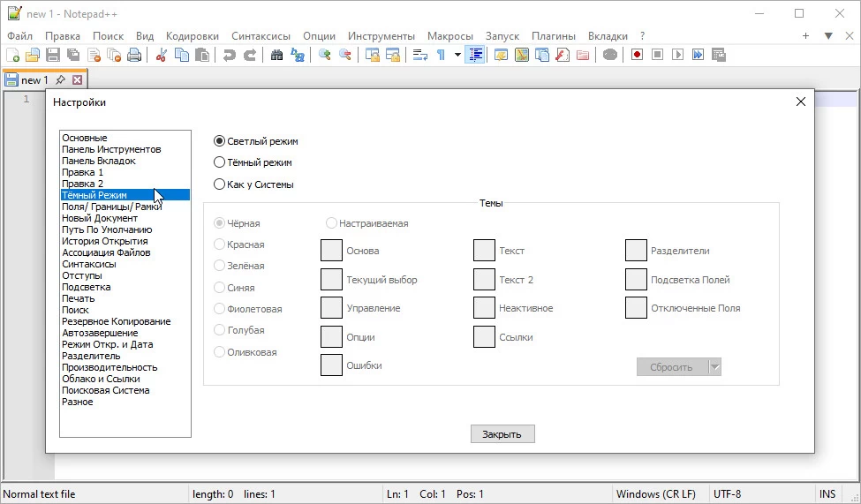Click the Закрыть button
Viewport: 861px width, 504px height.
502,434
